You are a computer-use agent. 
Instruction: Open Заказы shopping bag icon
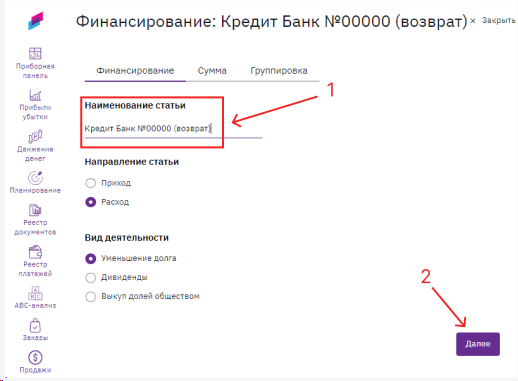click(x=35, y=326)
